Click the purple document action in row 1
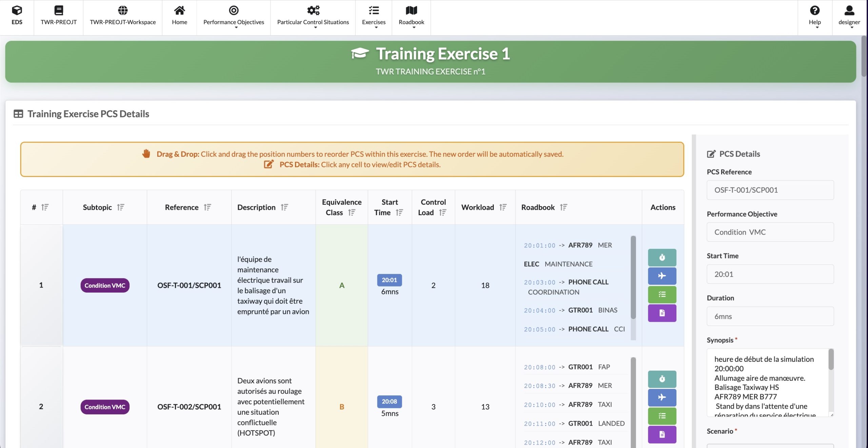This screenshot has width=868, height=448. coord(662,313)
